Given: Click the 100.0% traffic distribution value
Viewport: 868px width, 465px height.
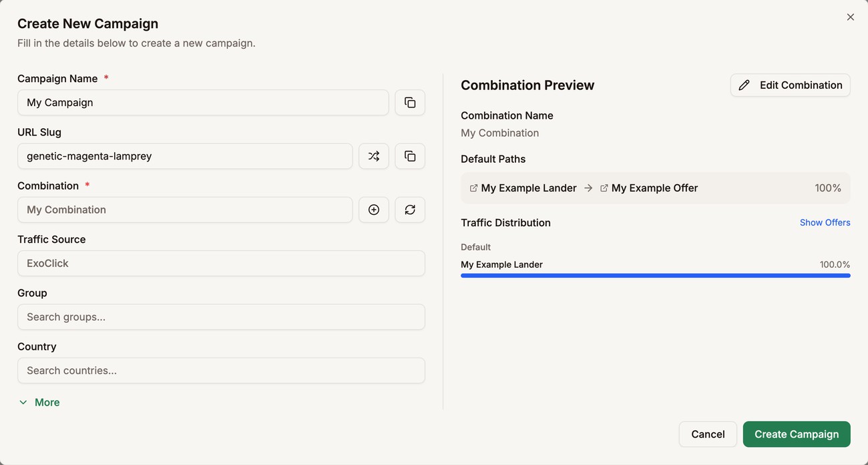Looking at the screenshot, I should pos(835,265).
